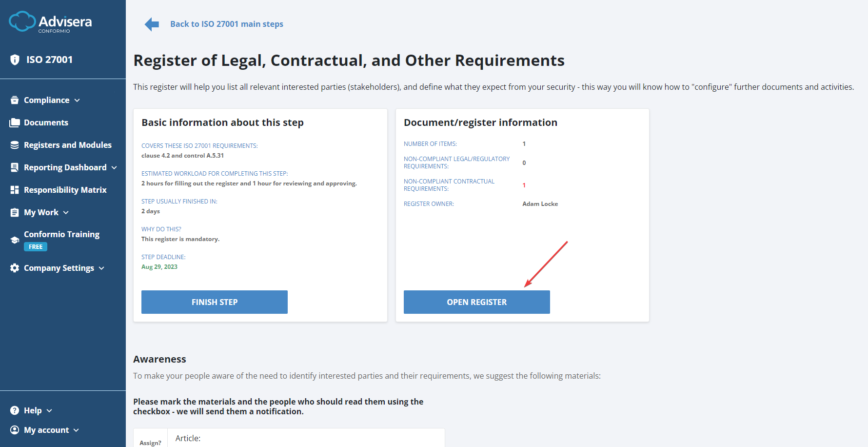
Task: Select Responsibility Matrix in the sidebar
Action: [65, 189]
